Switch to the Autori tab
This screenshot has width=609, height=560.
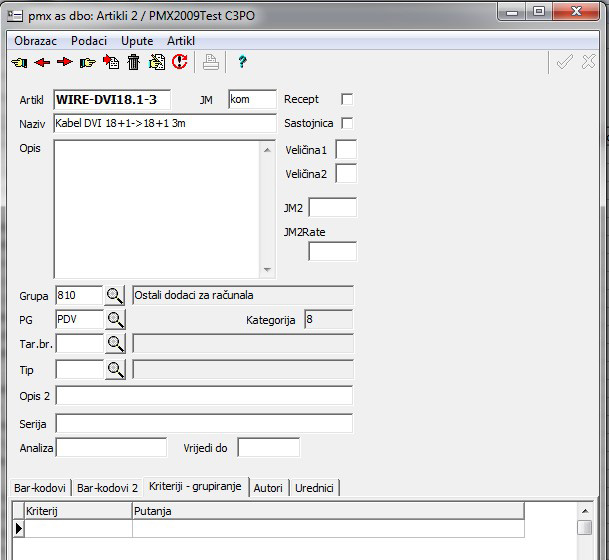coord(268,488)
